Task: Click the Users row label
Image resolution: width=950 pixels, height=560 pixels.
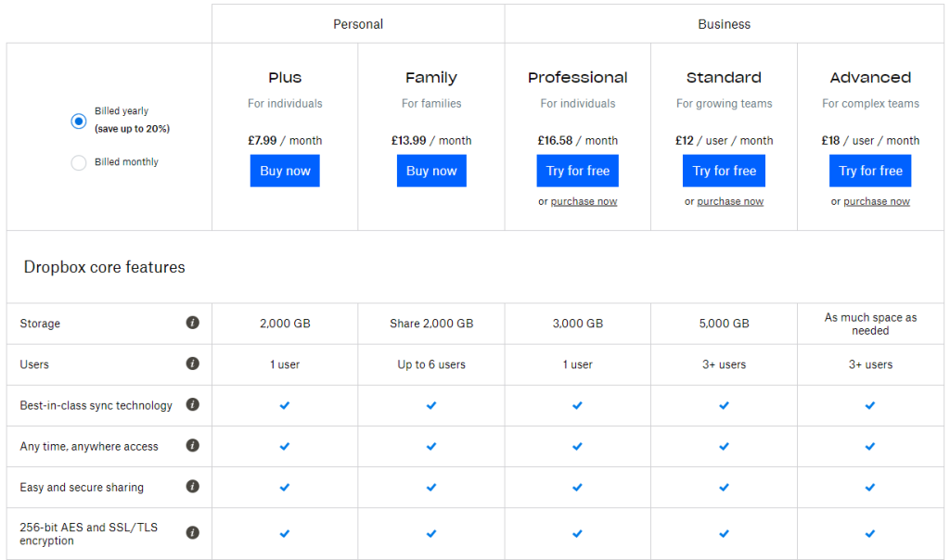Action: [x=34, y=364]
